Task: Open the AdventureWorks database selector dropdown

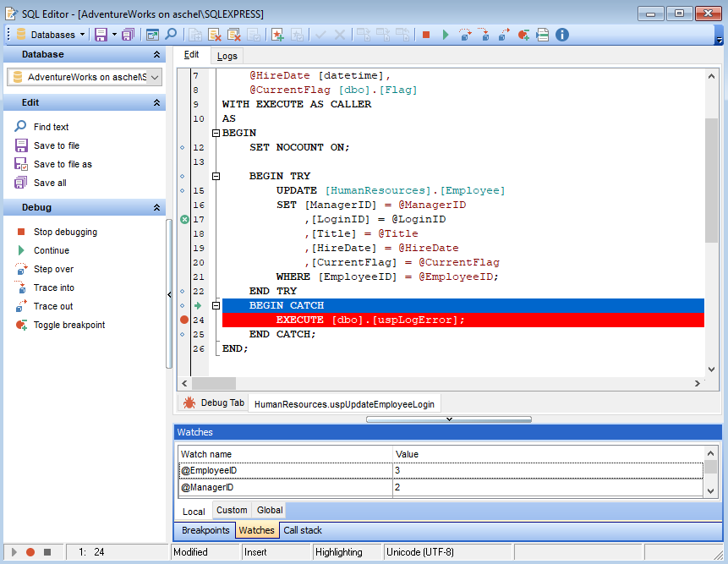Action: click(154, 77)
